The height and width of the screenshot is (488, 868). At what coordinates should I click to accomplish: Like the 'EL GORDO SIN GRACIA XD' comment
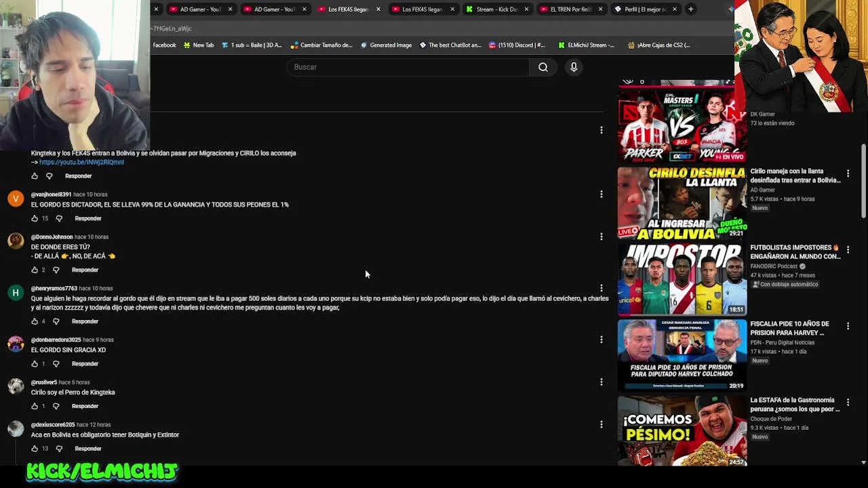pos(35,364)
